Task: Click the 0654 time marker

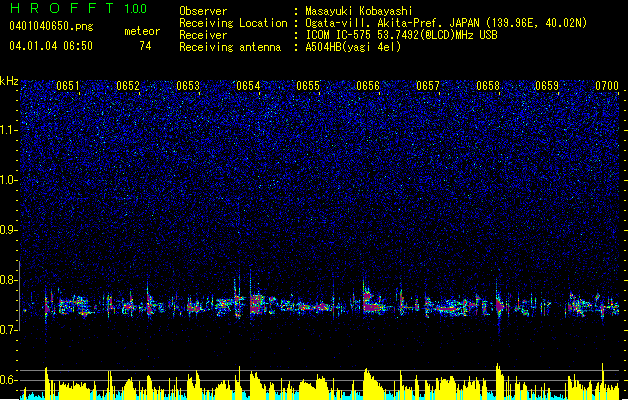Action: click(x=248, y=86)
